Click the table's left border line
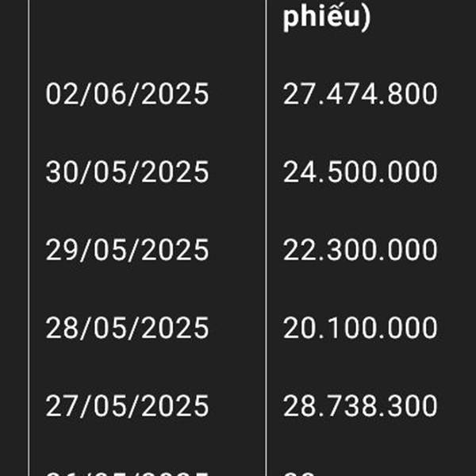Image resolution: width=476 pixels, height=476 pixels. [29, 238]
